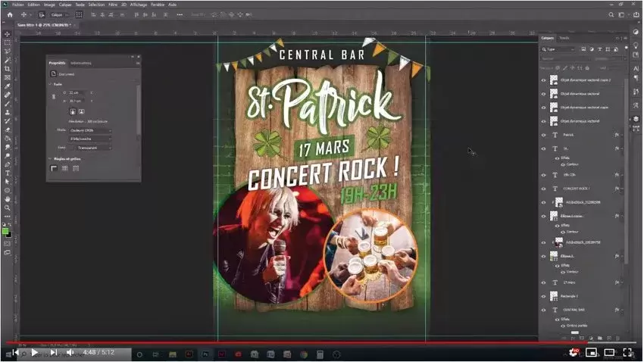This screenshot has height=362, width=644.
Task: Hide the Rectangle 1 layer
Action: tap(544, 296)
